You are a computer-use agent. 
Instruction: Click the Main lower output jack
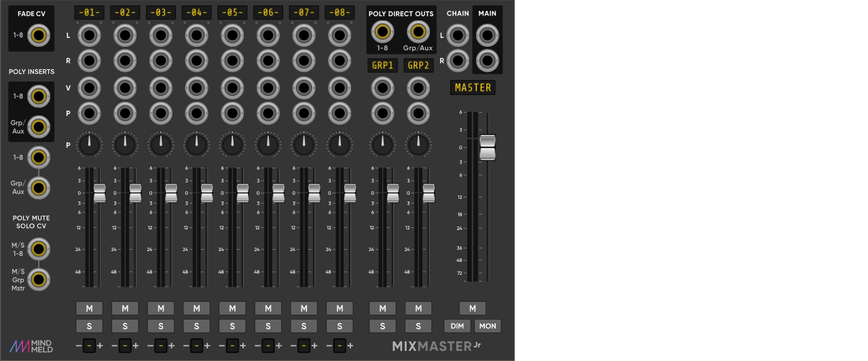(488, 60)
